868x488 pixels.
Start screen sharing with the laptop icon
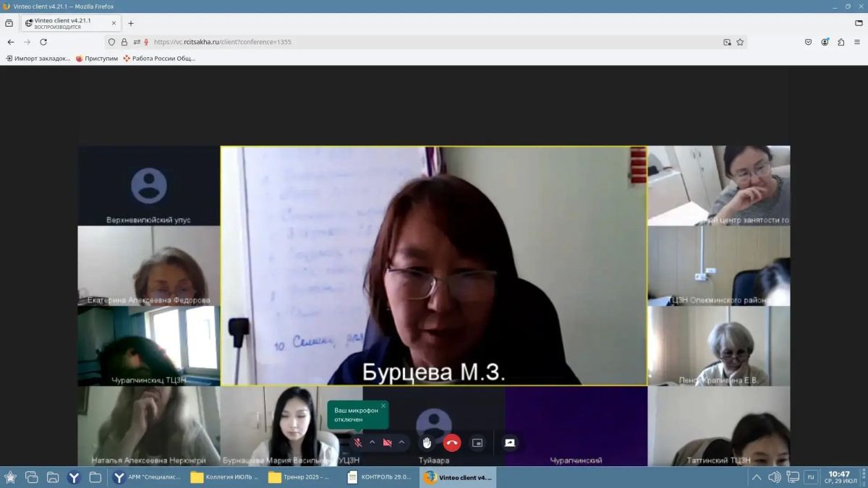click(510, 442)
